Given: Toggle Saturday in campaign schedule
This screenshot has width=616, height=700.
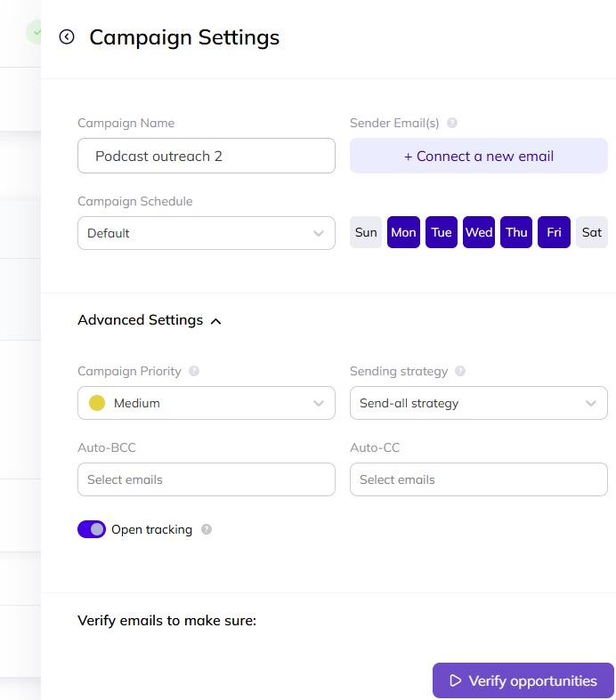Looking at the screenshot, I should coord(592,232).
